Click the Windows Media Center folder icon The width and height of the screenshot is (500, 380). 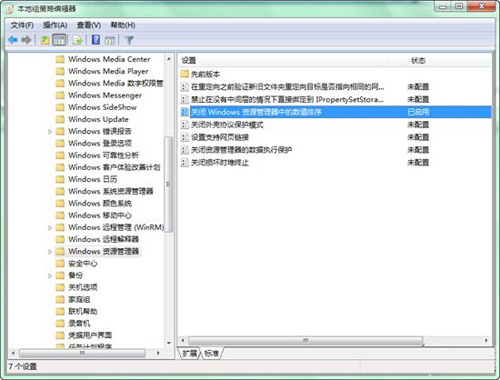coord(60,59)
